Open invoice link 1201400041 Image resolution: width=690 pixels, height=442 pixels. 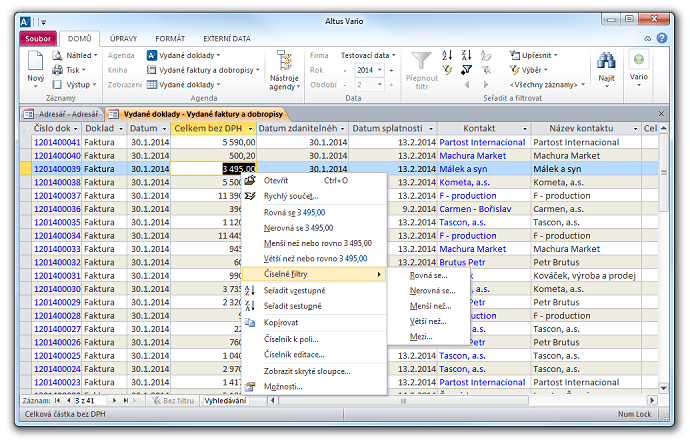57,142
